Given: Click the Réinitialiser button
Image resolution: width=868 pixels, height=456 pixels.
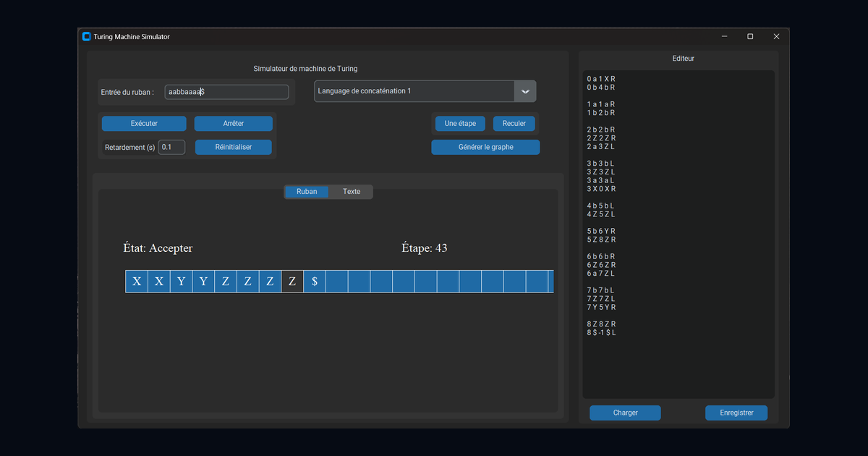Looking at the screenshot, I should click(x=234, y=147).
